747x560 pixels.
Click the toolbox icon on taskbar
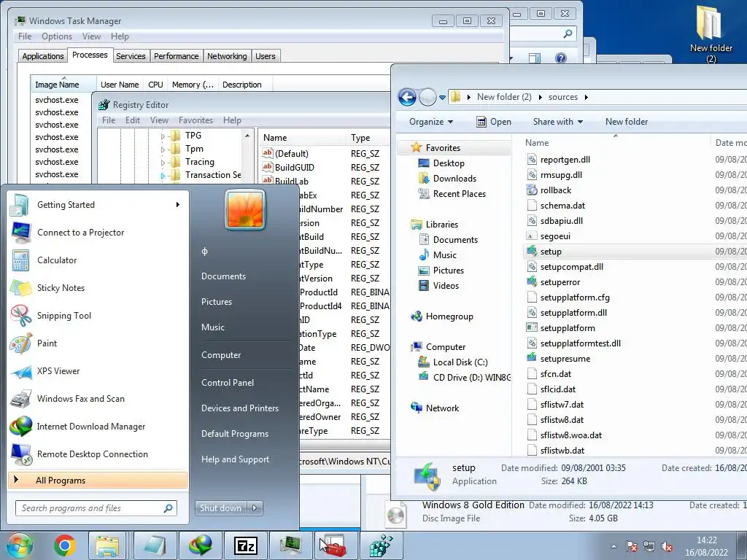coord(336,545)
